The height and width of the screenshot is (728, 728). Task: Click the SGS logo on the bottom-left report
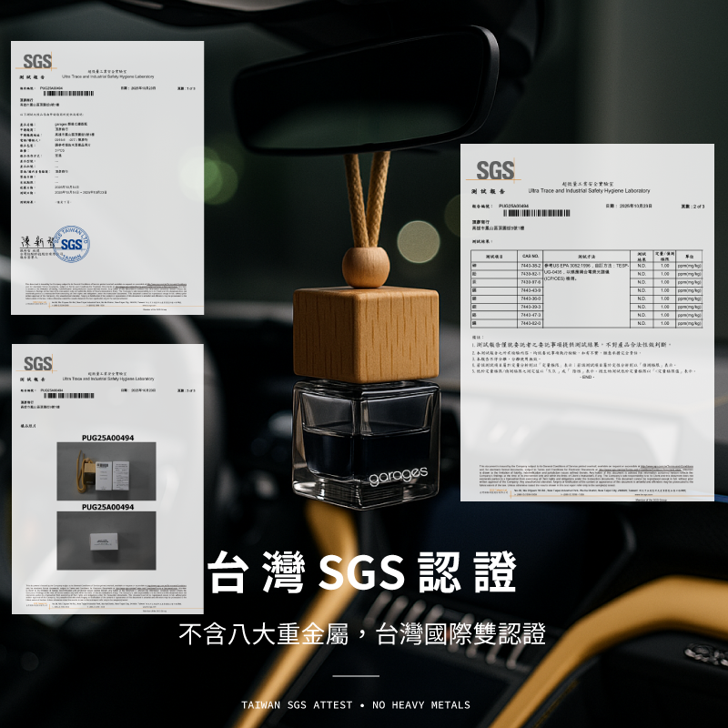(x=37, y=364)
